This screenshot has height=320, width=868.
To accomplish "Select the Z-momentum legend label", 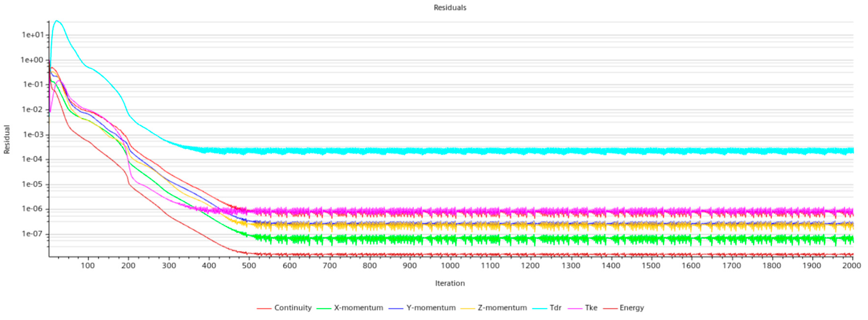I will click(502, 308).
